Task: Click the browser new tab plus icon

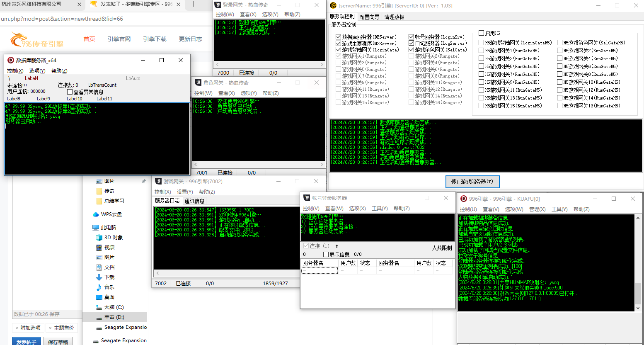Action: (194, 4)
